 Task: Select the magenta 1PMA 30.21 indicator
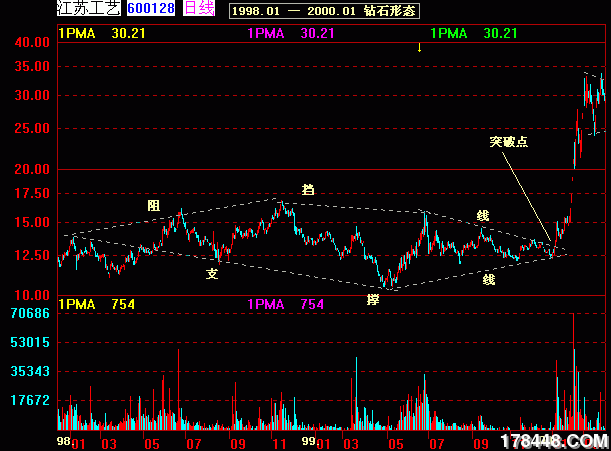(x=291, y=33)
